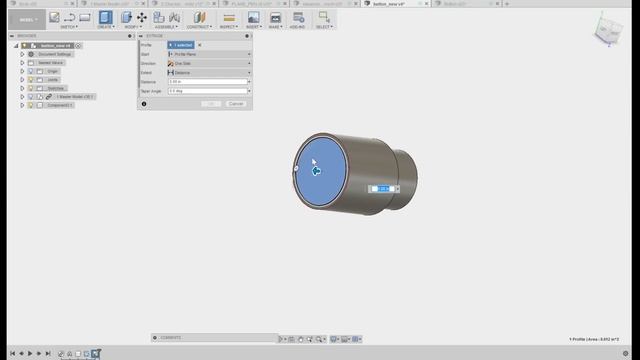Screen dimensions: 640x360
Task: Open the SELECT dropdown menu
Action: tap(324, 27)
